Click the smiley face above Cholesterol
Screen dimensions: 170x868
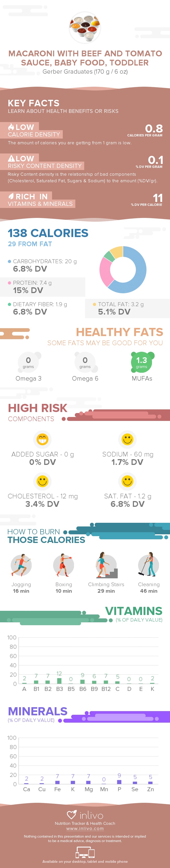click(x=42, y=481)
